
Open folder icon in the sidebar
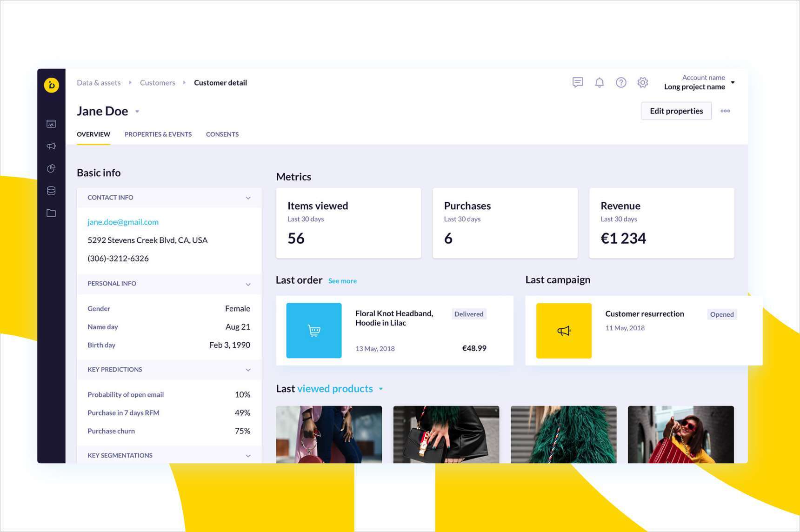[x=51, y=213]
